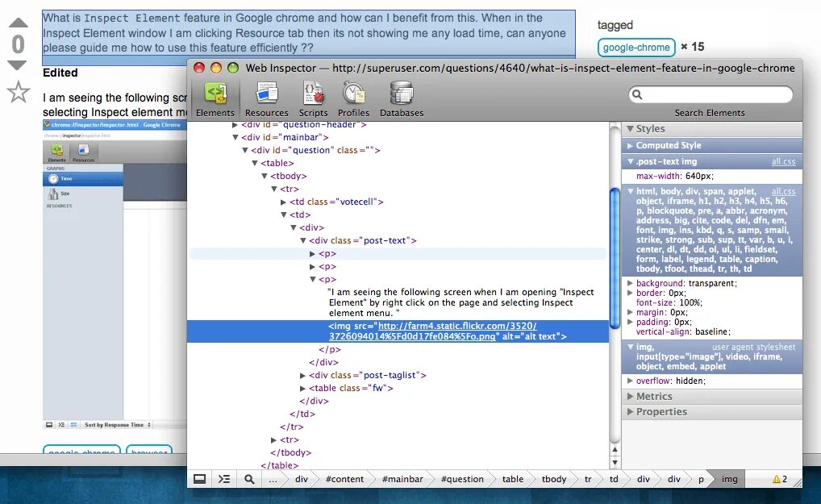Screen dimensions: 821x504
Task: Open the Profiles panel
Action: coord(353,99)
